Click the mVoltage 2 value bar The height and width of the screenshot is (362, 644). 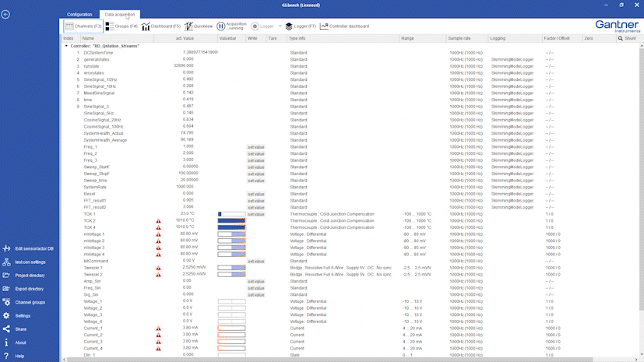[x=231, y=241]
